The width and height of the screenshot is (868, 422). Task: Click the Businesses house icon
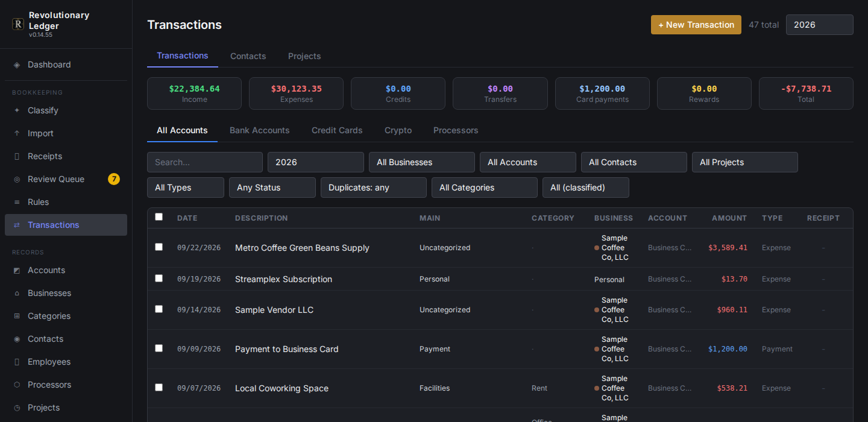pos(17,293)
